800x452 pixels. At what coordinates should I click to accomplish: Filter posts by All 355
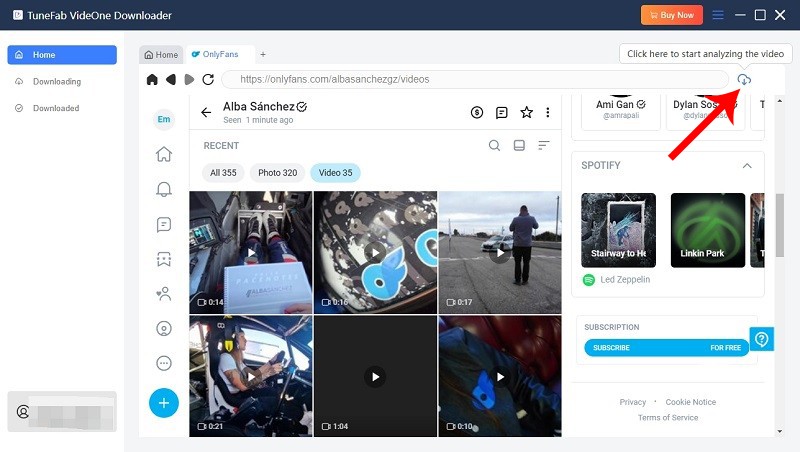tap(223, 172)
